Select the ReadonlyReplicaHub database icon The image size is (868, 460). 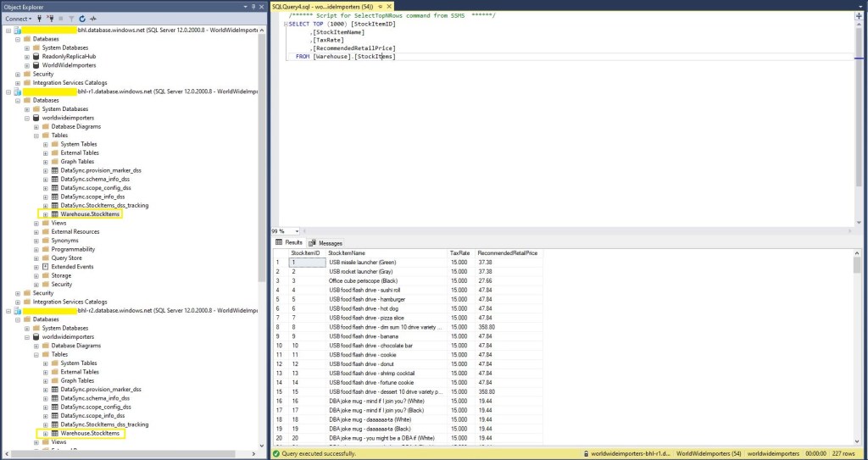click(x=36, y=57)
